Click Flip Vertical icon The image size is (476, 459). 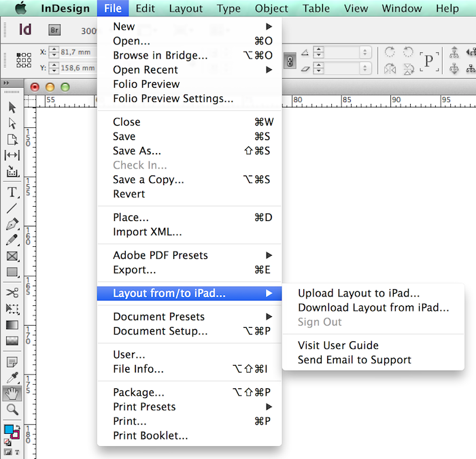tap(409, 69)
